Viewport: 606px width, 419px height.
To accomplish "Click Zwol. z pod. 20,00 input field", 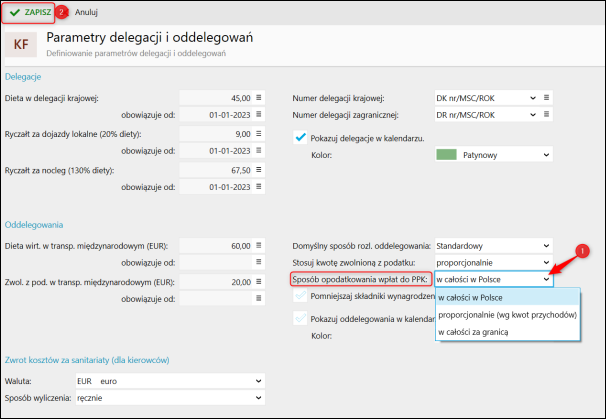I will point(216,282).
